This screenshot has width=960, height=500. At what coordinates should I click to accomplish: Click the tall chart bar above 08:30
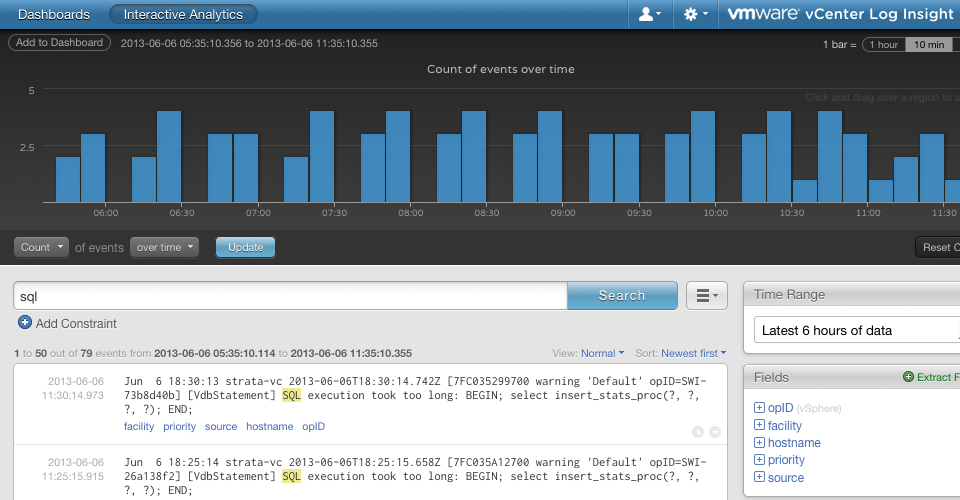pyautogui.click(x=474, y=157)
